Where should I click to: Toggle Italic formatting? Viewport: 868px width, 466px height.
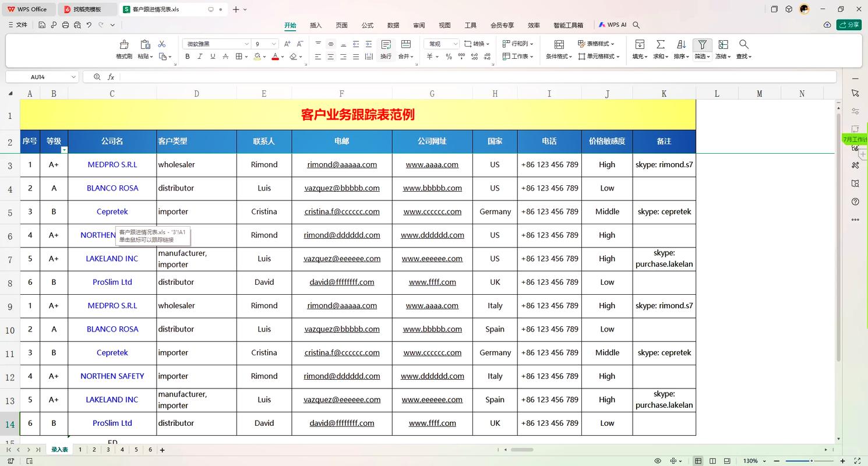pyautogui.click(x=200, y=57)
